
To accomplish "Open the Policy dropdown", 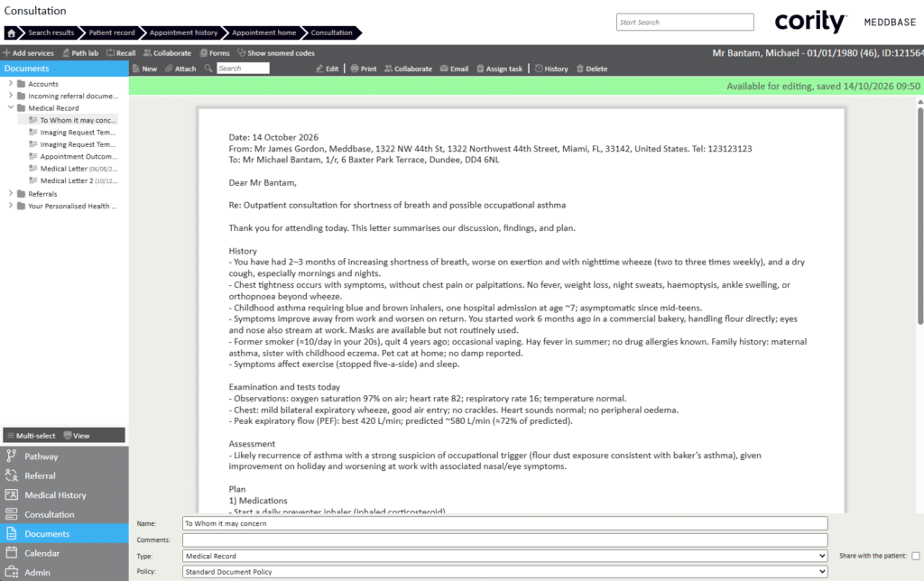I will point(505,572).
